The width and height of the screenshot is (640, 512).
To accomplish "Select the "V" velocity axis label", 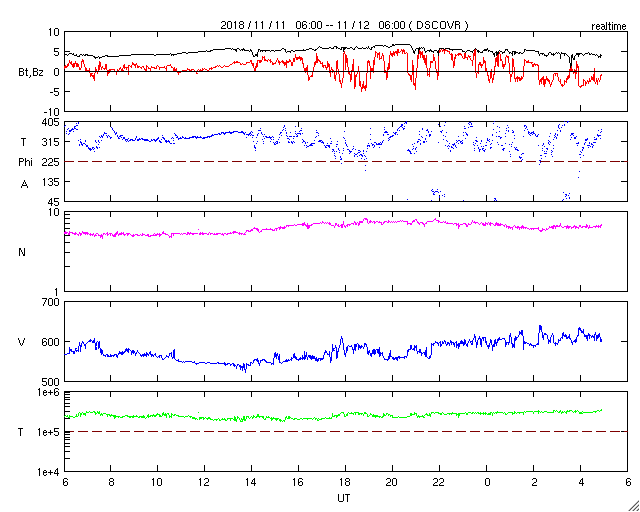I will tap(21, 342).
